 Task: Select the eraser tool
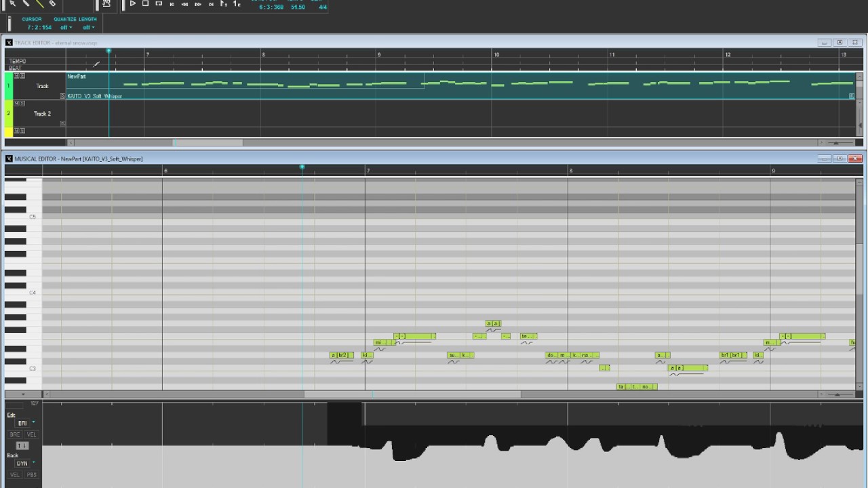(x=52, y=3)
